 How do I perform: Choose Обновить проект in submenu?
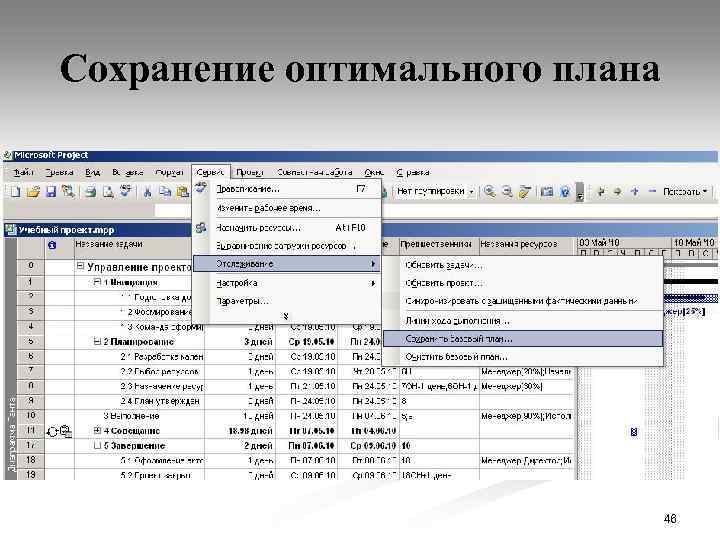pyautogui.click(x=523, y=283)
